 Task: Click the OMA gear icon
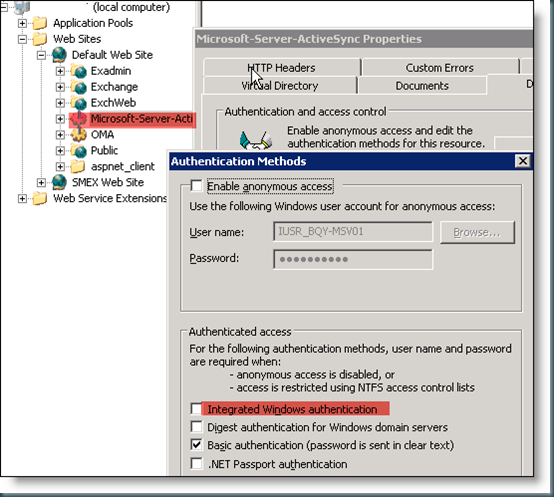[79, 135]
